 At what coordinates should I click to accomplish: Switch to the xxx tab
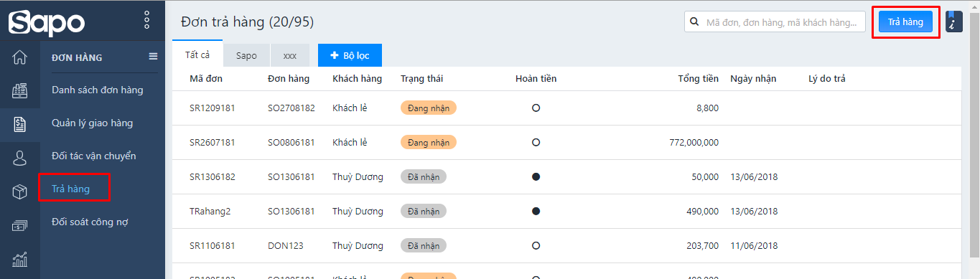click(290, 55)
